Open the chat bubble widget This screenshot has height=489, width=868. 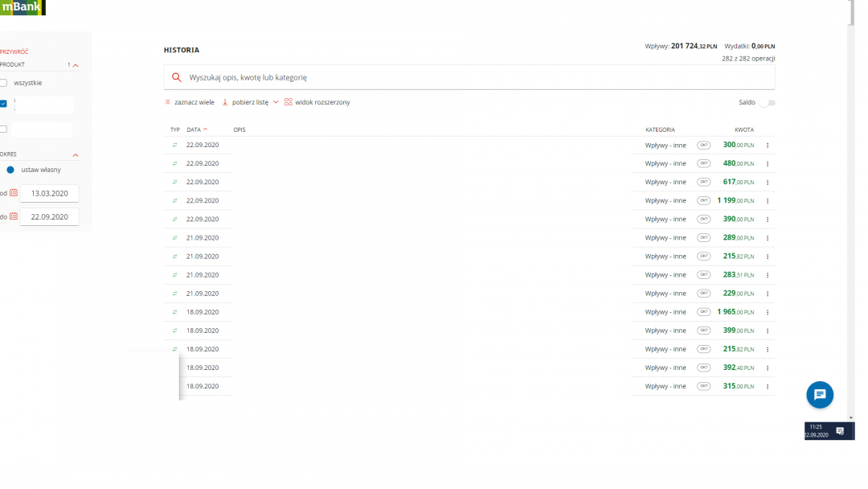[x=819, y=395]
